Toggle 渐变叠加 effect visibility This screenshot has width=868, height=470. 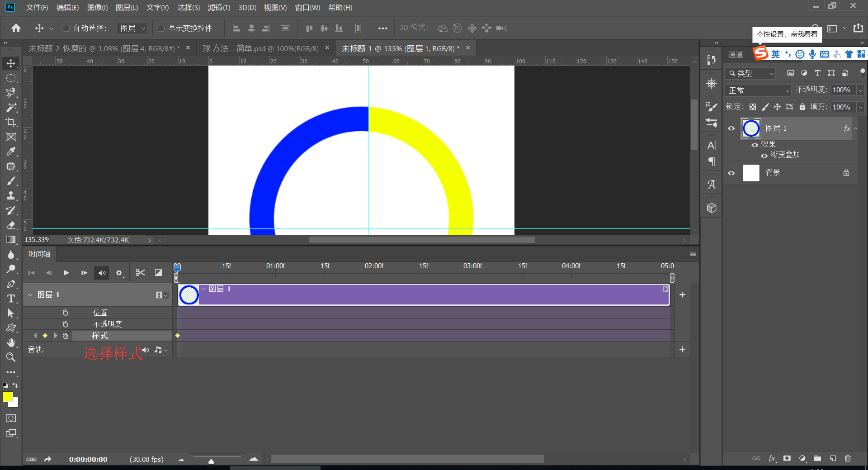(764, 156)
